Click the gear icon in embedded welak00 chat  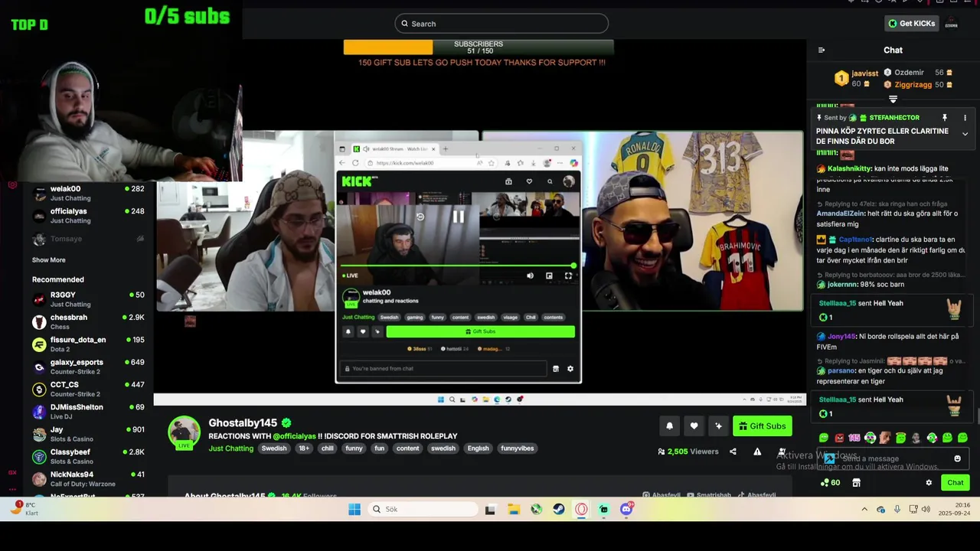(x=570, y=369)
